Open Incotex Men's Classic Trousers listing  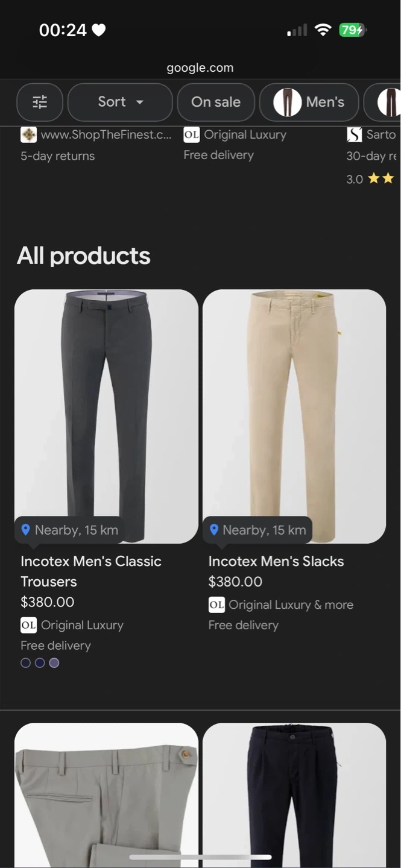[x=90, y=571]
